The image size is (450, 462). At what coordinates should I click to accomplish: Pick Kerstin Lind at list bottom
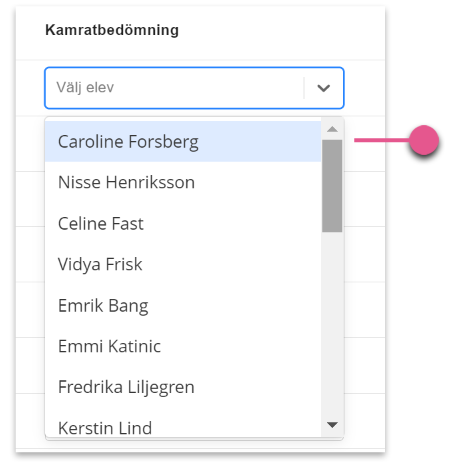click(x=183, y=422)
